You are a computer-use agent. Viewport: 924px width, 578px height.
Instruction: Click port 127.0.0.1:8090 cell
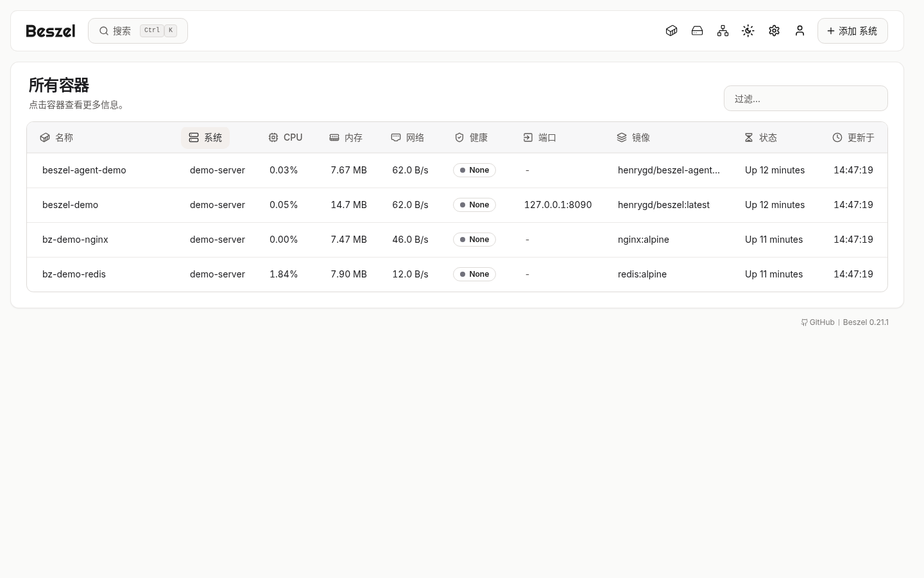coord(558,205)
